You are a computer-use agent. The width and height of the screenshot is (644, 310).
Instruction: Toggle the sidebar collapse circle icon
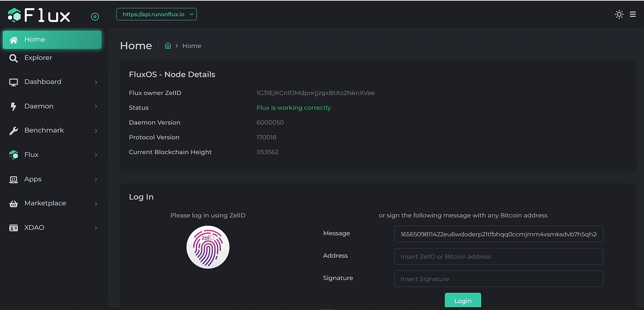(95, 17)
